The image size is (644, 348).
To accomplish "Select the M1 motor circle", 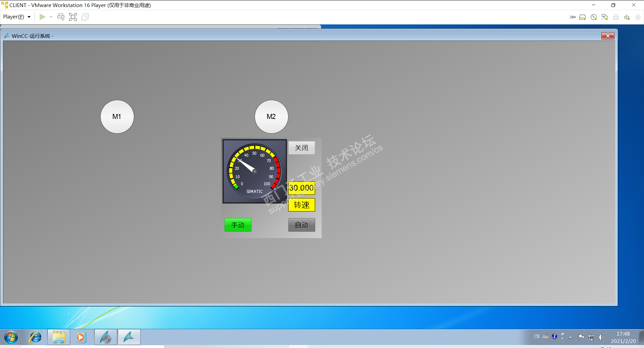I will pos(117,117).
